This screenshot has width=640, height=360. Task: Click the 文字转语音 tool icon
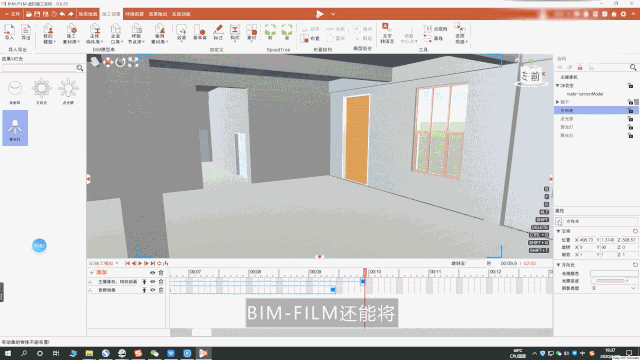point(387,33)
